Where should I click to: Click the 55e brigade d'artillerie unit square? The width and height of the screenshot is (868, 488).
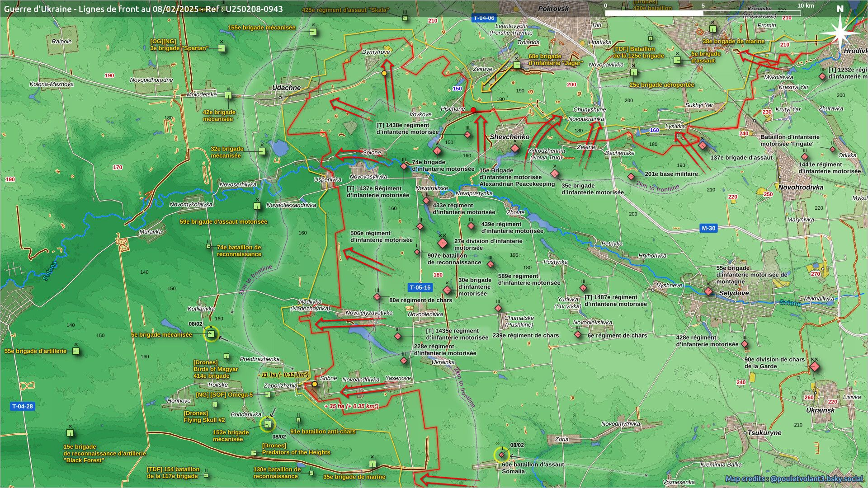(76, 351)
